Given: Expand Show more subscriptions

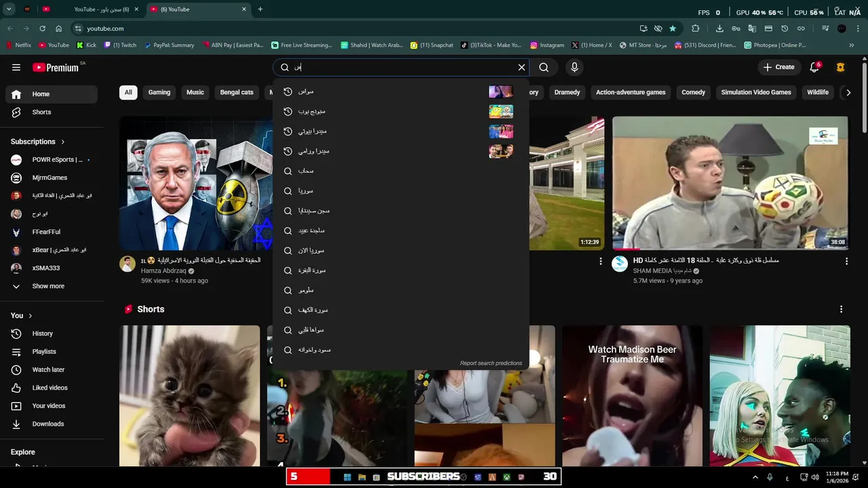Looking at the screenshot, I should [52, 286].
